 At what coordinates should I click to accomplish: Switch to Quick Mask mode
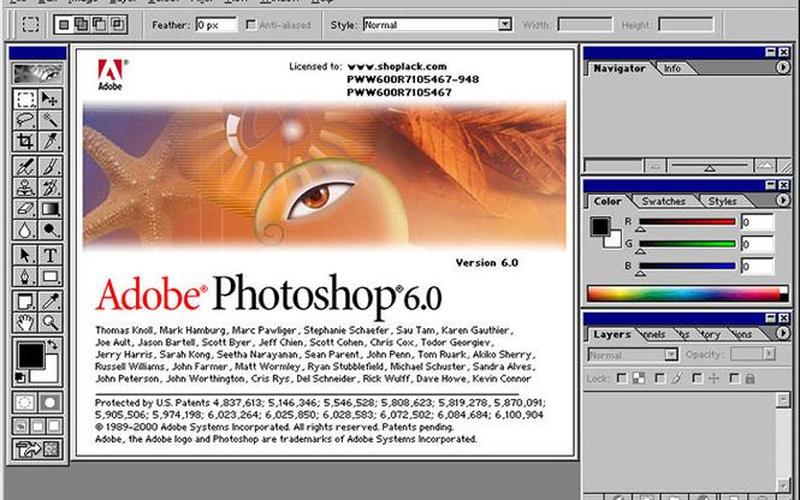(x=50, y=403)
